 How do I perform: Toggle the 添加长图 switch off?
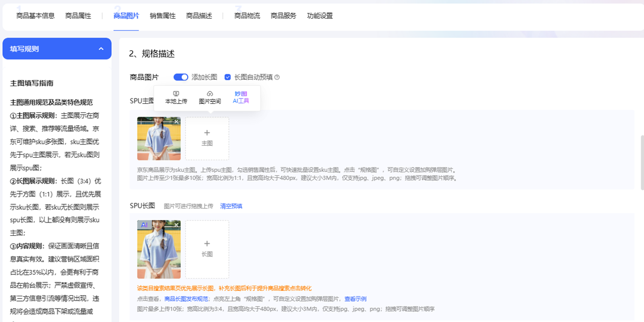(181, 77)
